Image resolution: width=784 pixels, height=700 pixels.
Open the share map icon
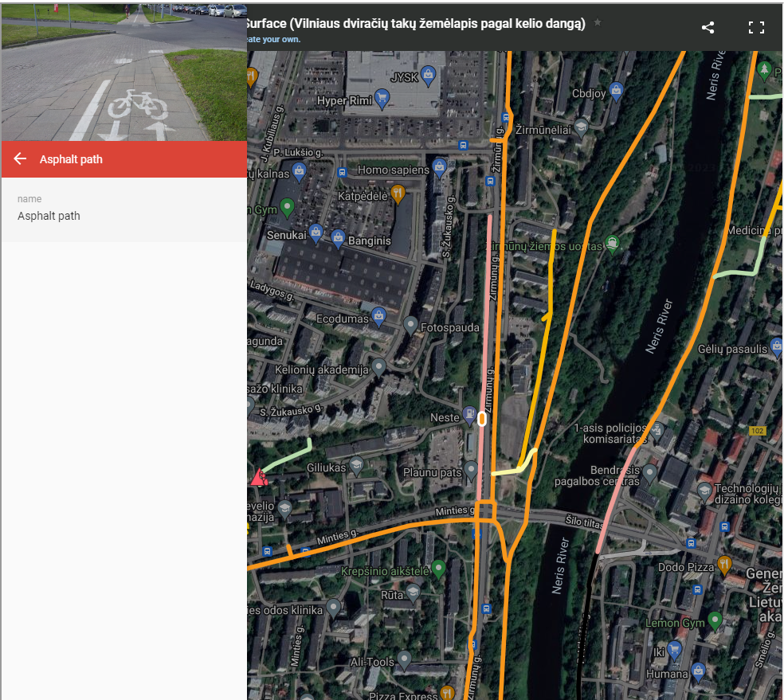coord(708,27)
